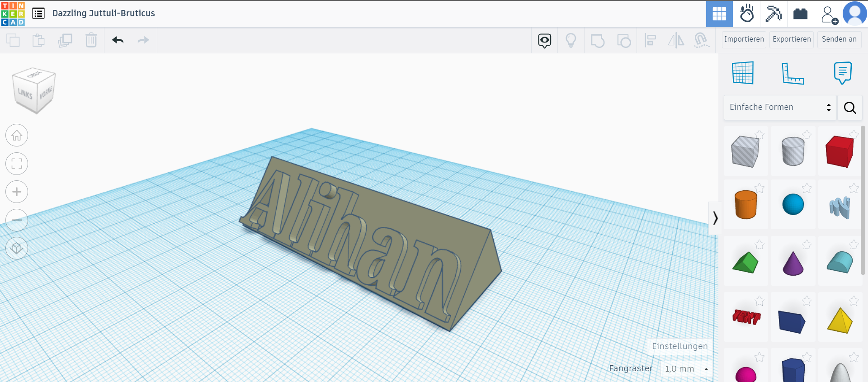Click the Fit all in view button

(17, 164)
